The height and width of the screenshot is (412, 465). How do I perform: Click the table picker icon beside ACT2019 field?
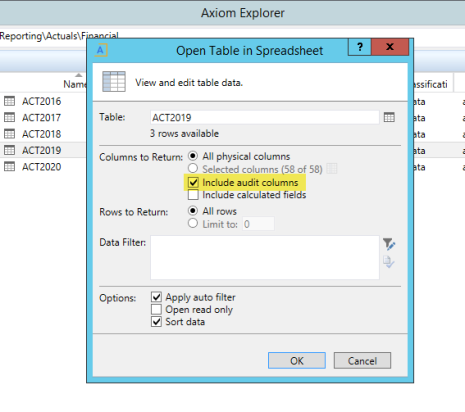(x=389, y=117)
